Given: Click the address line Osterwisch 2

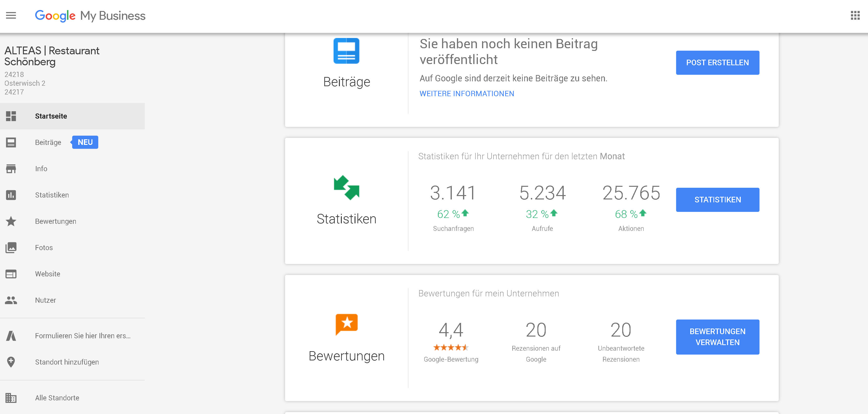Looking at the screenshot, I should (25, 83).
